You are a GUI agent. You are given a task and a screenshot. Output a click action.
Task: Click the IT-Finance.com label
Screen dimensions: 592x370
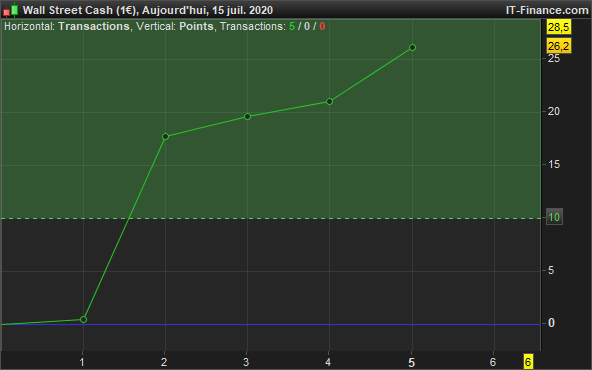[x=547, y=10]
